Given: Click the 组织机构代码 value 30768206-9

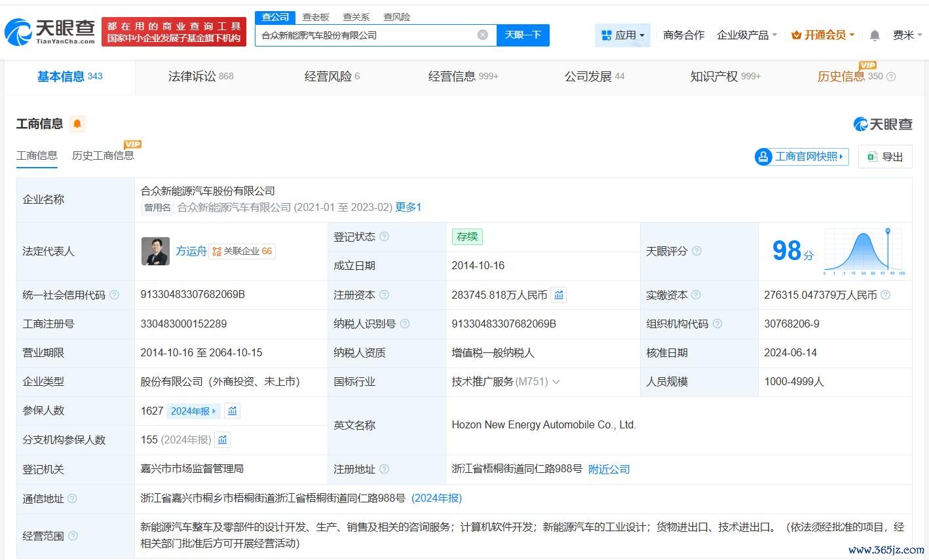Looking at the screenshot, I should pyautogui.click(x=791, y=324).
